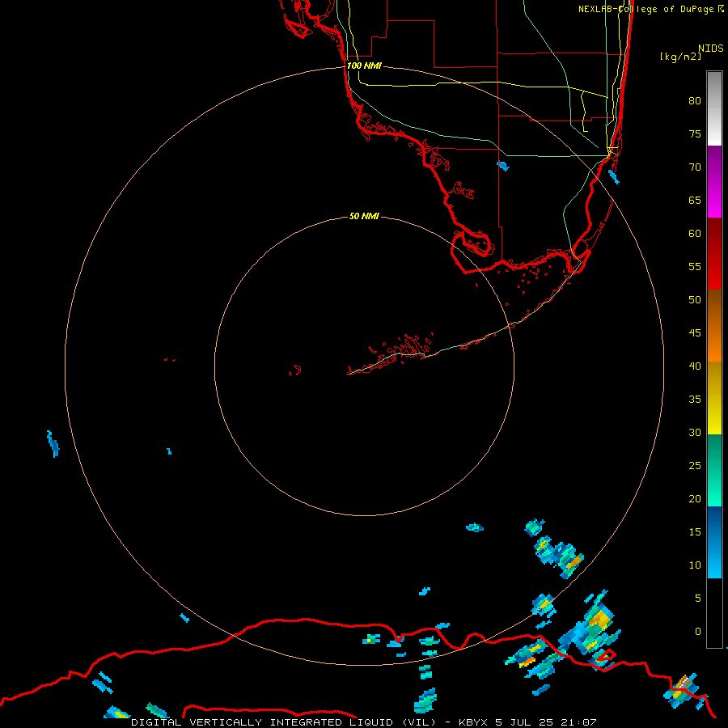Pick the white-gray segment of the color bar
The image size is (728, 728).
(x=714, y=108)
